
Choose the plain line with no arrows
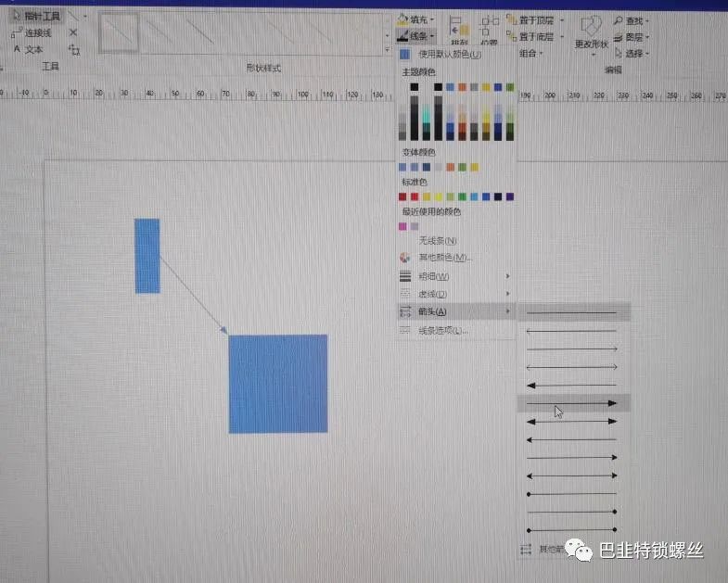574,312
